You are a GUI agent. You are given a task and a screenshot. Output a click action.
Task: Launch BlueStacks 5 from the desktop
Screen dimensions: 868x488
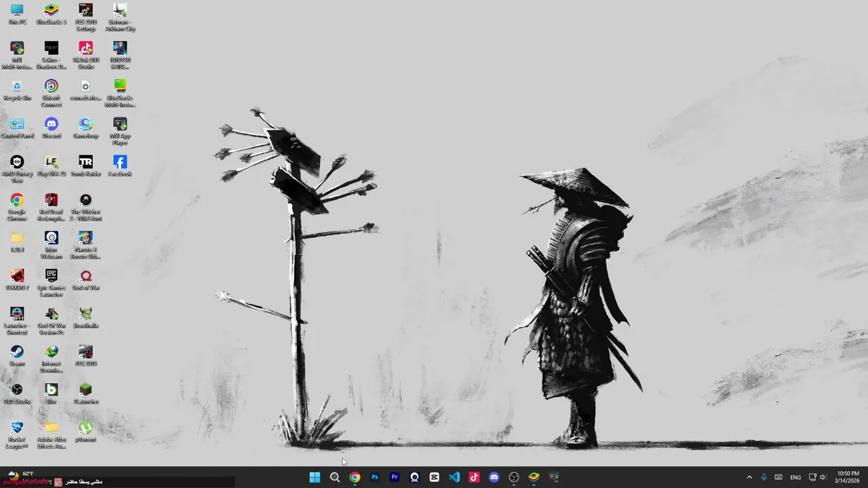pyautogui.click(x=51, y=14)
